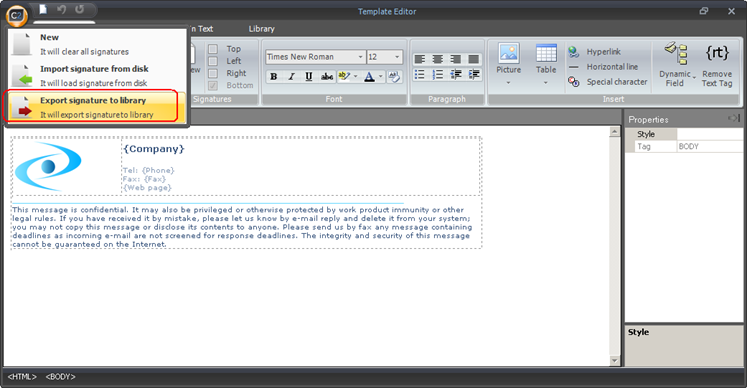Toggle Strikethrough formatting
Image resolution: width=747 pixels, height=388 pixels.
(327, 76)
